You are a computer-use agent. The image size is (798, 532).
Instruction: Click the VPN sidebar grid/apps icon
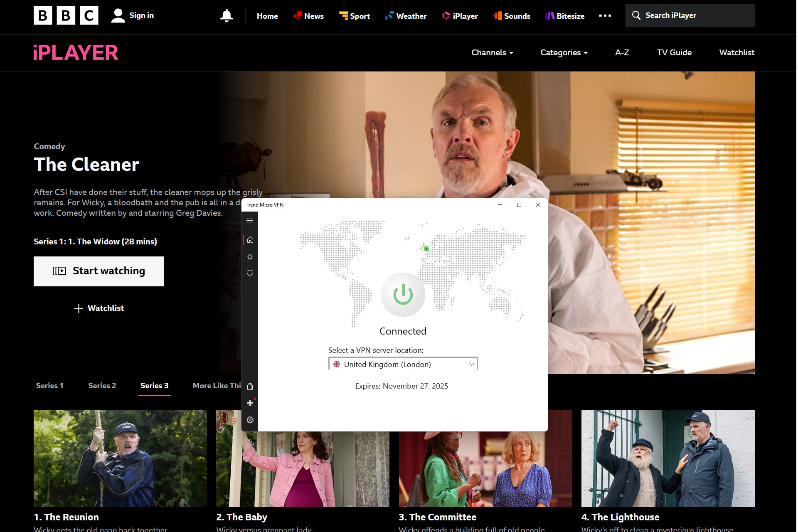click(250, 404)
